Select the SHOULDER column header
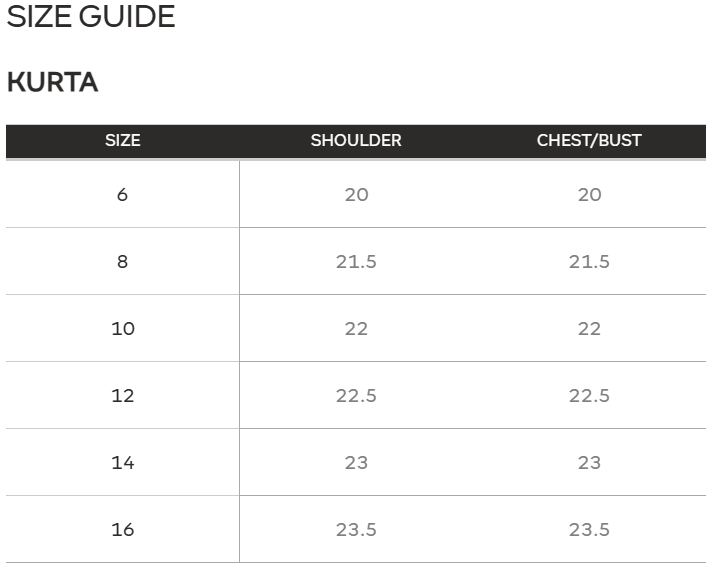The width and height of the screenshot is (720, 570). pyautogui.click(x=356, y=141)
